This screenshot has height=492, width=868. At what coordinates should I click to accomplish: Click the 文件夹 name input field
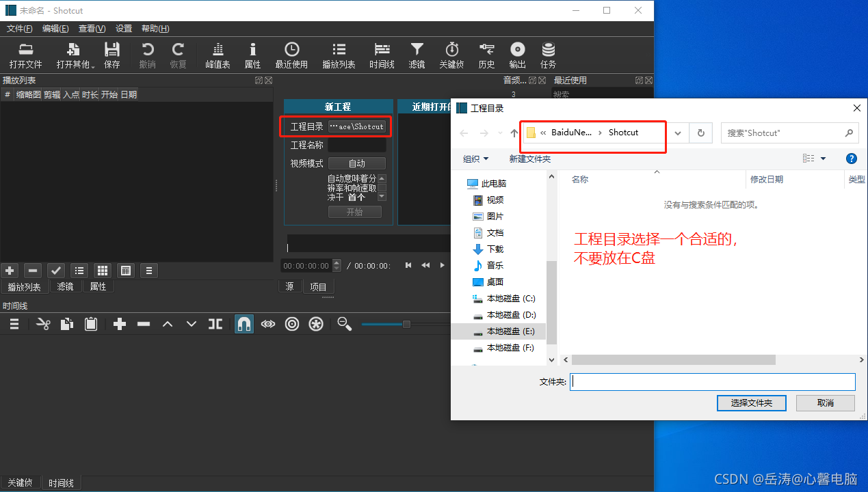(x=713, y=382)
